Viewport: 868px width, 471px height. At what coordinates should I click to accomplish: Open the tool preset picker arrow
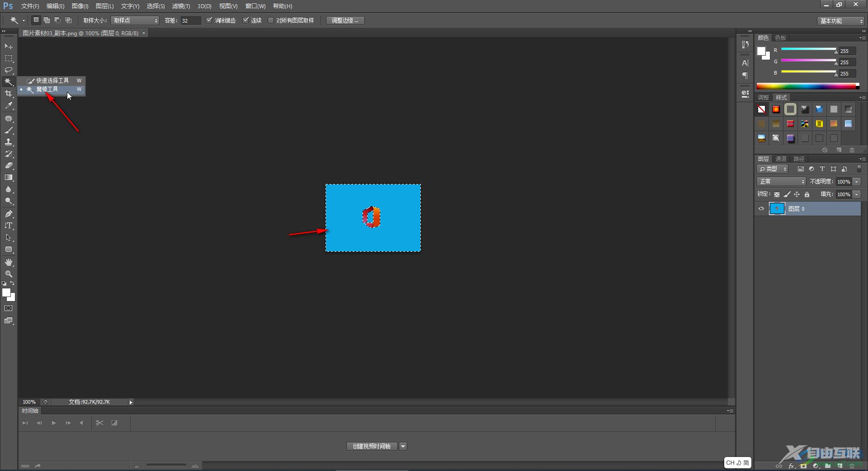(x=24, y=20)
